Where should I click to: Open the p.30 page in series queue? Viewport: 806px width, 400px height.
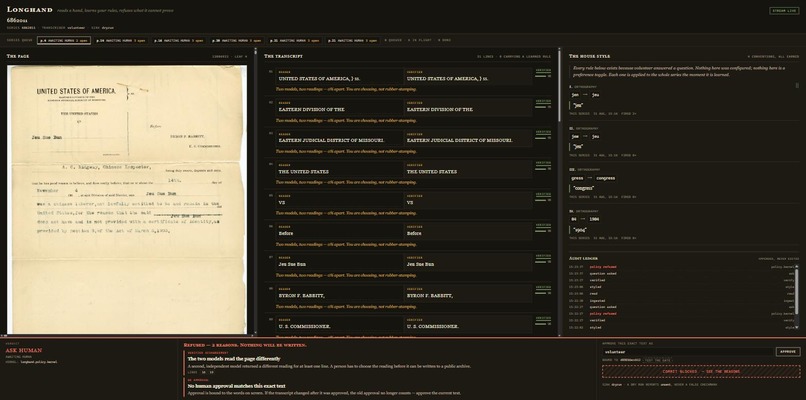coord(236,40)
